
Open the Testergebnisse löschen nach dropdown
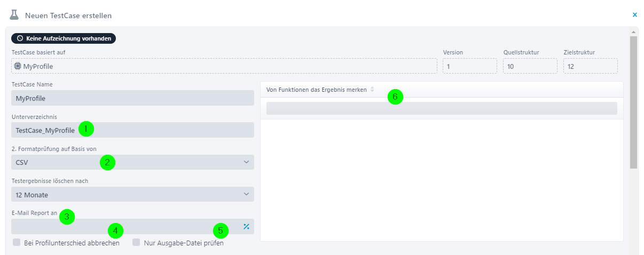(132, 194)
